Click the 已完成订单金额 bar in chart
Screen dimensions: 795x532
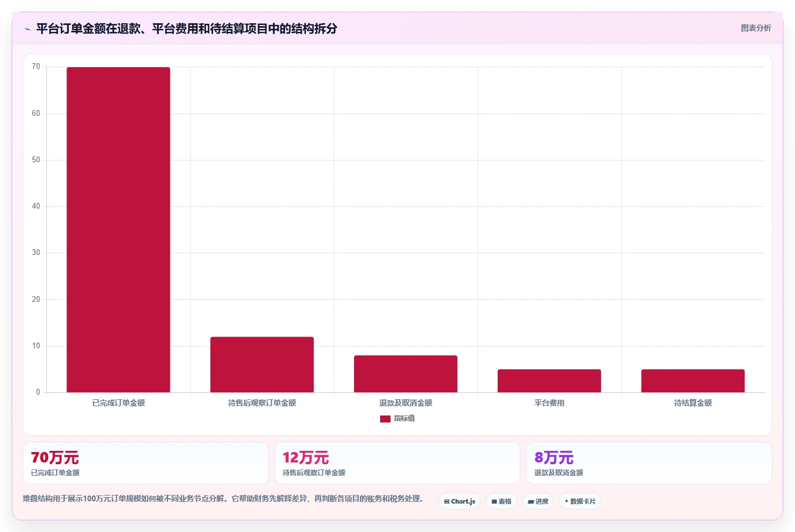(x=118, y=229)
